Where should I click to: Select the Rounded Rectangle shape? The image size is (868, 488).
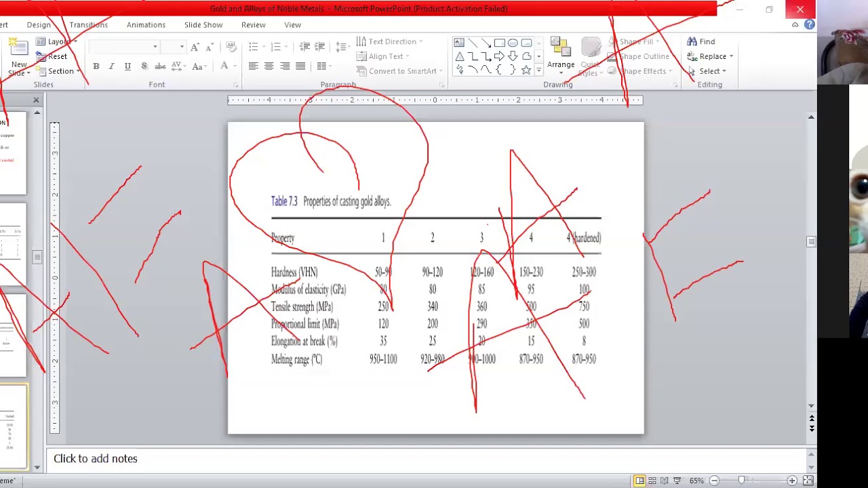tap(527, 43)
